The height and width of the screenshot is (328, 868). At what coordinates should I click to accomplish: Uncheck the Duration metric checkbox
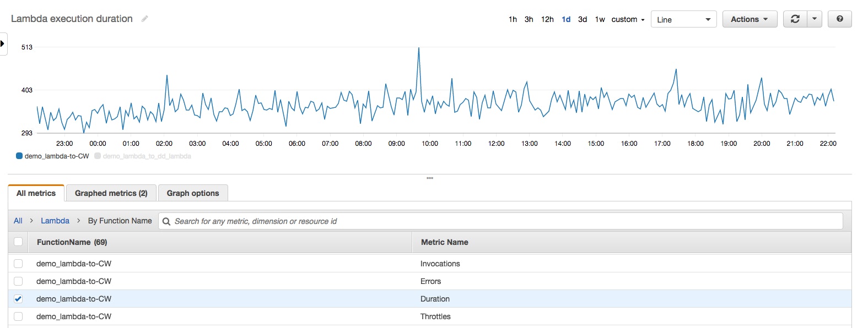[x=18, y=299]
